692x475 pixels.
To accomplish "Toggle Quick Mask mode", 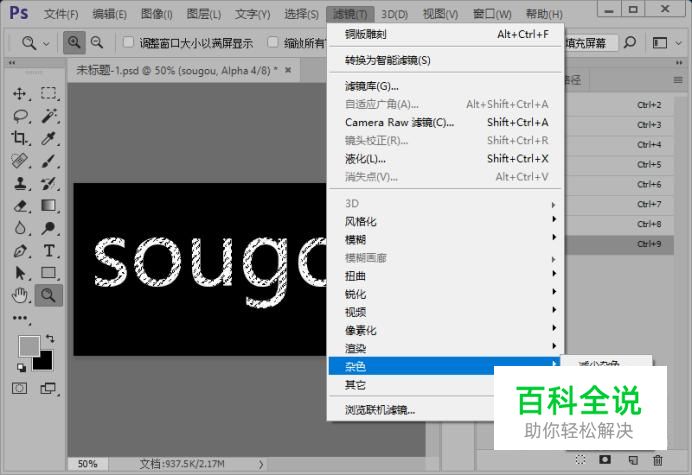I will coord(19,388).
